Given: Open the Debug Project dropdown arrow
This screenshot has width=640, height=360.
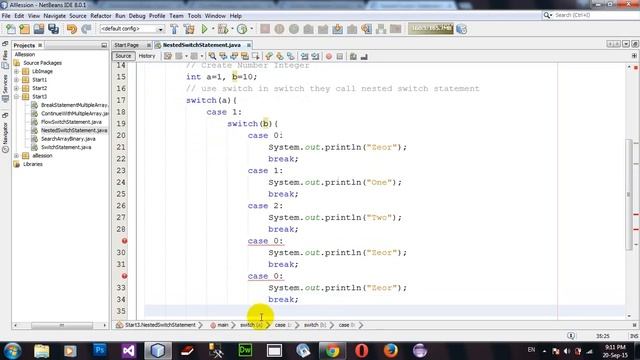Looking at the screenshot, I should 232,29.
